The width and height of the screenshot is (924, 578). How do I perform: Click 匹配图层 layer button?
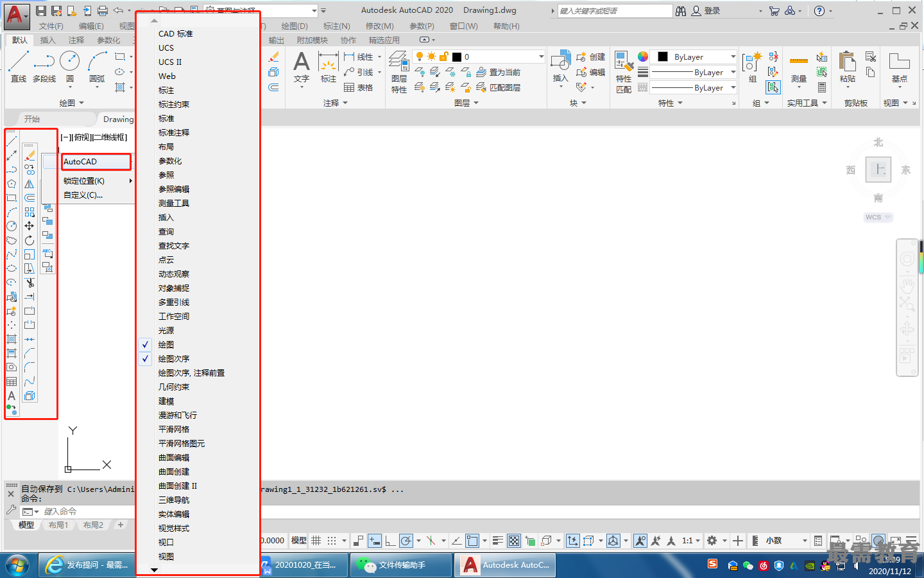498,87
